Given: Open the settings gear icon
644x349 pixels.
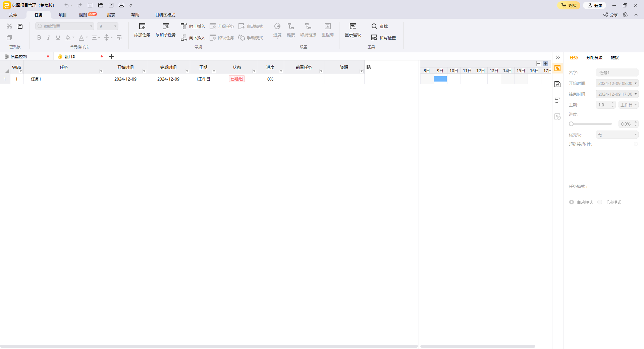Looking at the screenshot, I should (625, 15).
